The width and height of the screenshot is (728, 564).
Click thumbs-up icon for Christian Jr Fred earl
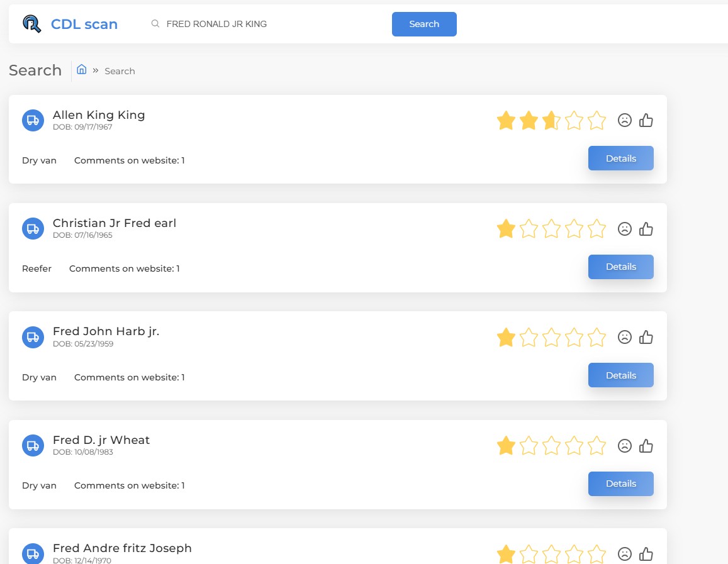point(646,229)
